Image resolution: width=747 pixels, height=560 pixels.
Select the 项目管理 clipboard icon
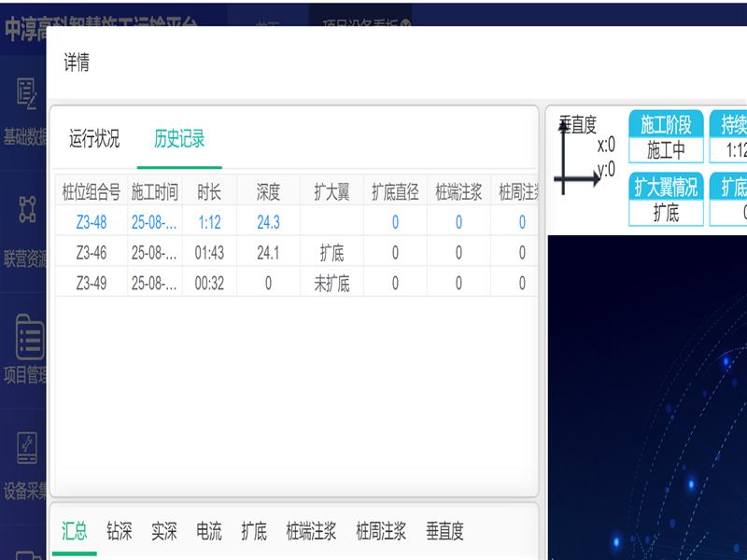pos(28,338)
